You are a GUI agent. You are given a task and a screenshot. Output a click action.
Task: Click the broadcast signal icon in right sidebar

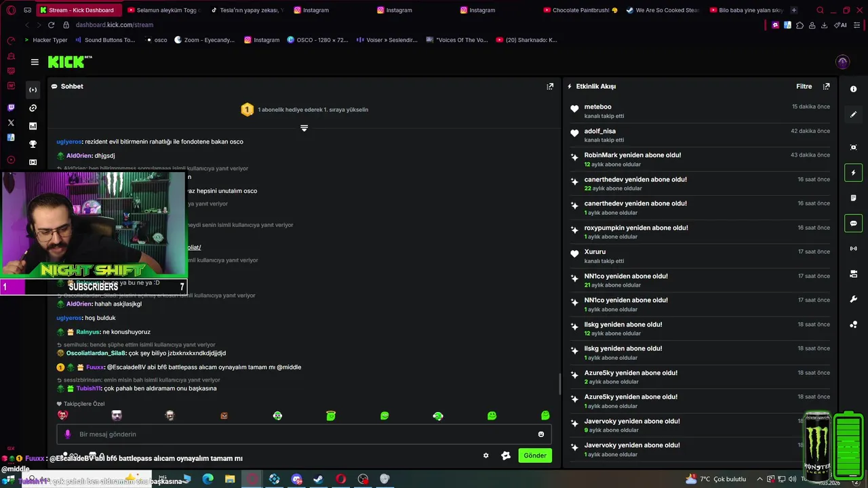click(853, 249)
